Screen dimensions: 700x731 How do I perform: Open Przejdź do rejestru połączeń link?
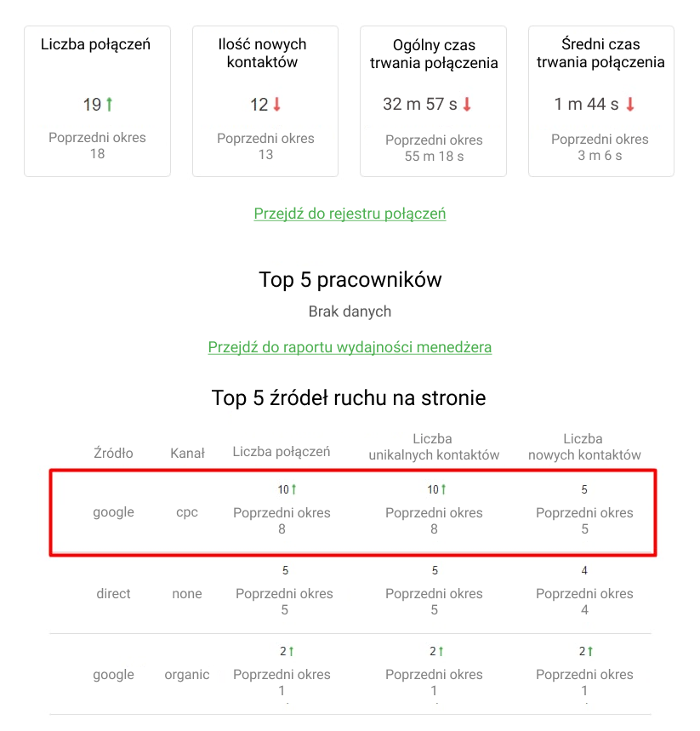pyautogui.click(x=350, y=214)
